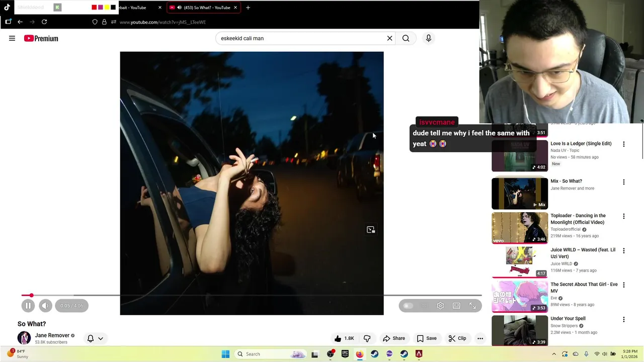The width and height of the screenshot is (644, 362).
Task: Open volume control in system tray
Action: [x=604, y=354]
